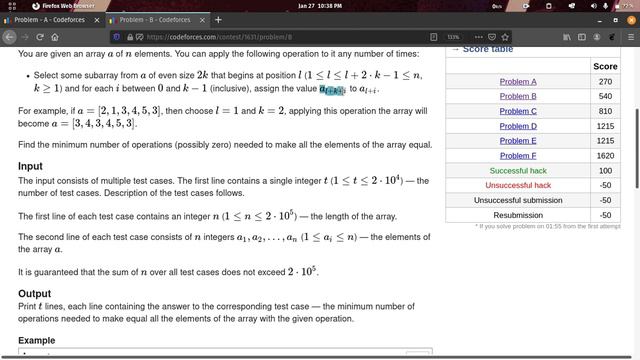Click the extension icon beside the account icon
This screenshot has width=640, height=360.
click(612, 37)
